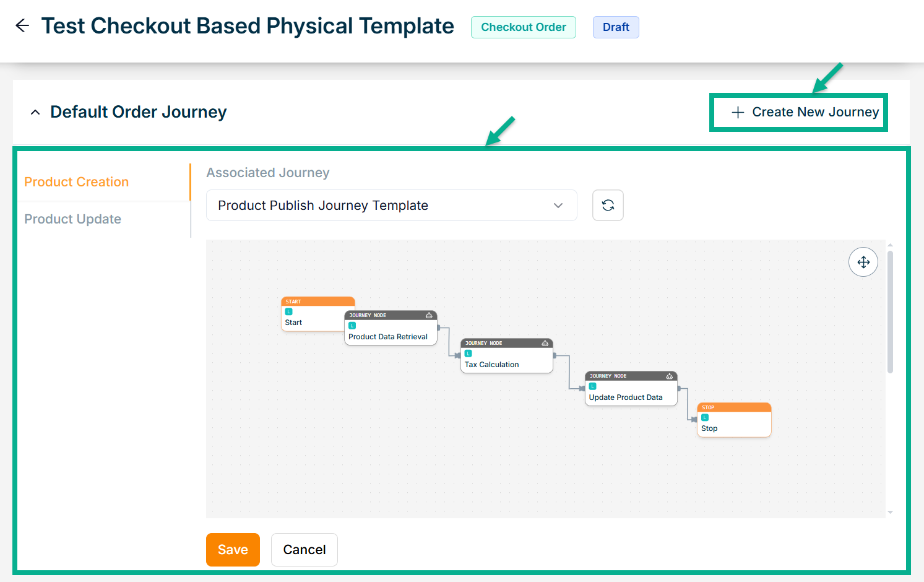This screenshot has height=582, width=924.
Task: Switch to the Product Update tab
Action: coord(73,219)
